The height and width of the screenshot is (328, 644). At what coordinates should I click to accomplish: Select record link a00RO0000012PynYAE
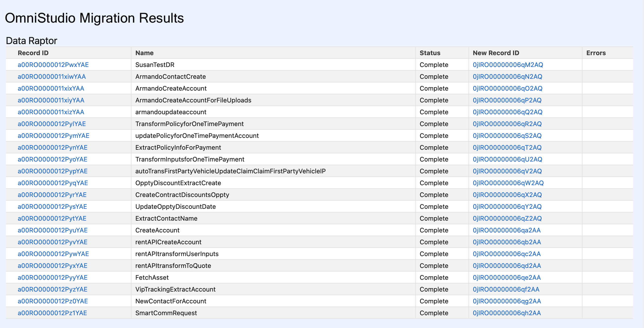(52, 148)
